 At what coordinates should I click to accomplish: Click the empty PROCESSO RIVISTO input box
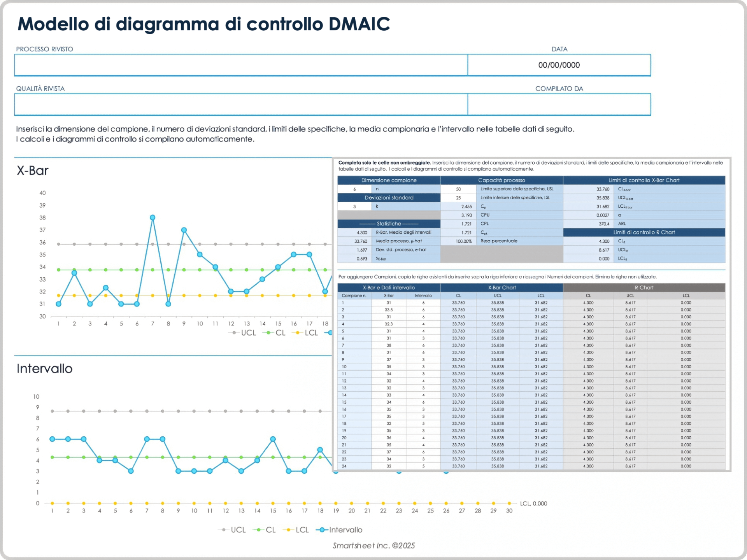pos(240,65)
